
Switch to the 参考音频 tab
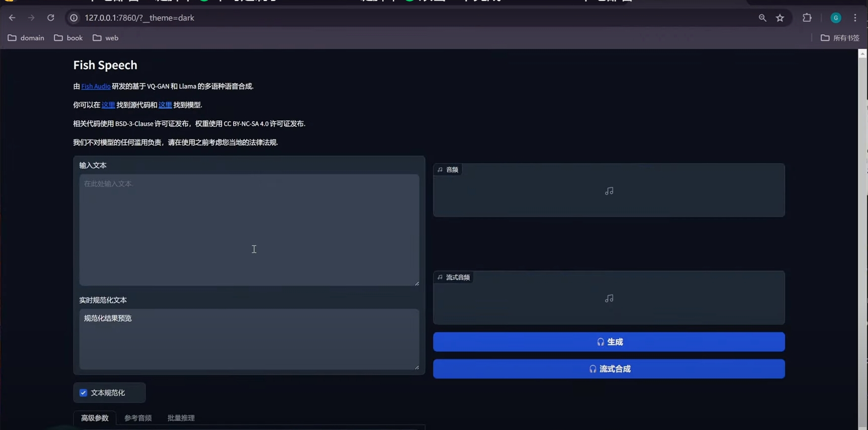point(138,418)
